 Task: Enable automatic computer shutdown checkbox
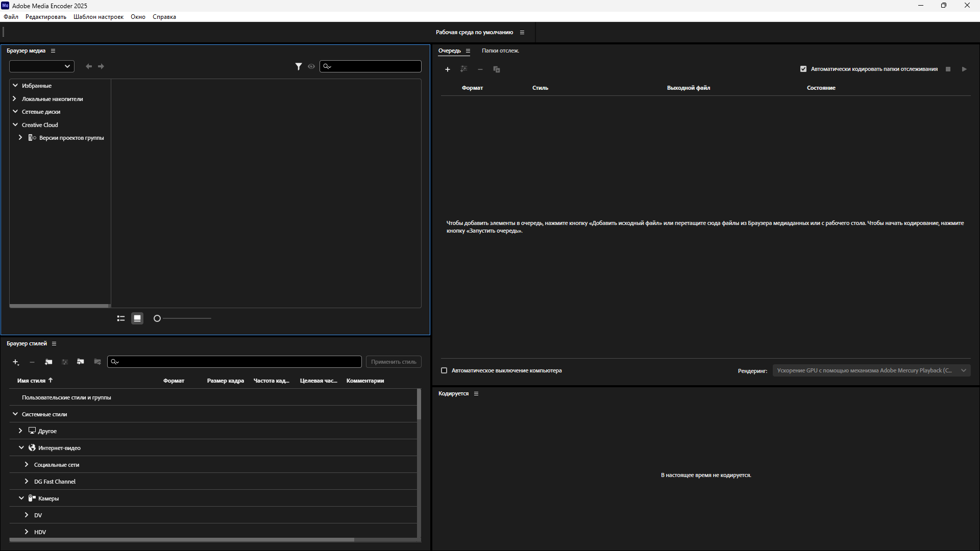coord(444,371)
